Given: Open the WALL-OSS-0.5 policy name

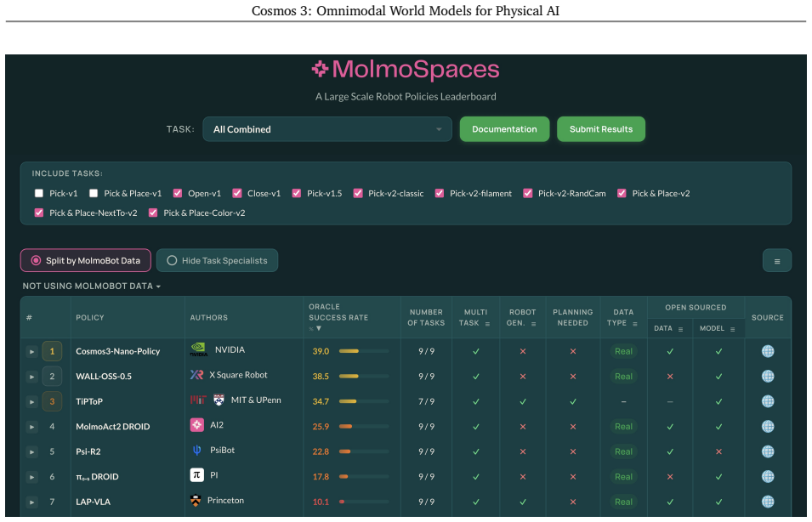Looking at the screenshot, I should [x=104, y=377].
